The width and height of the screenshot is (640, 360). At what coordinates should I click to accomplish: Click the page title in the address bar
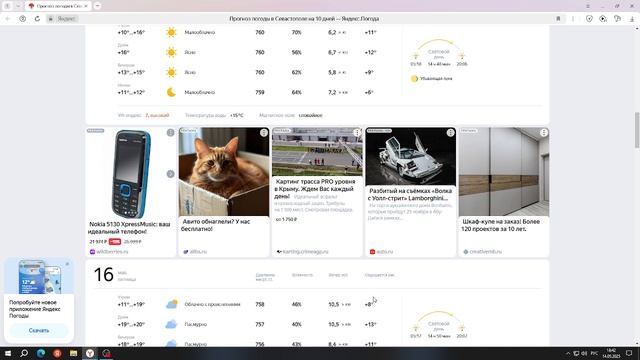click(x=304, y=19)
